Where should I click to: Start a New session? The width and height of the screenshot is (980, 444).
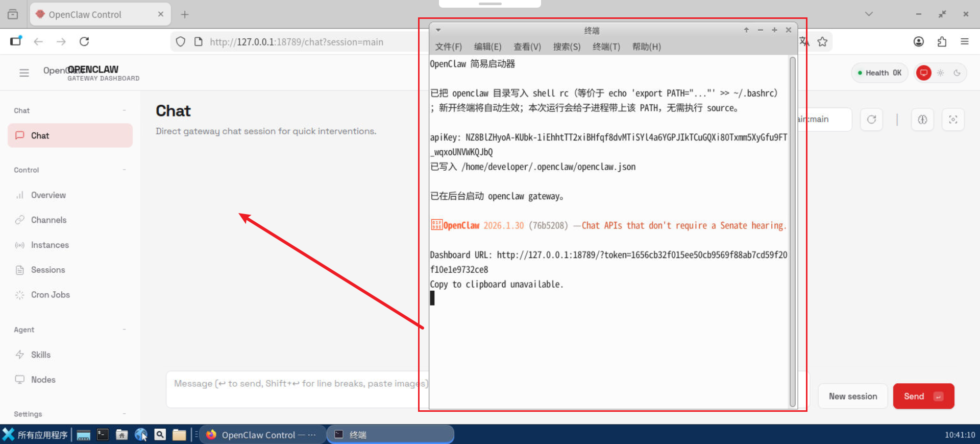pyautogui.click(x=852, y=396)
